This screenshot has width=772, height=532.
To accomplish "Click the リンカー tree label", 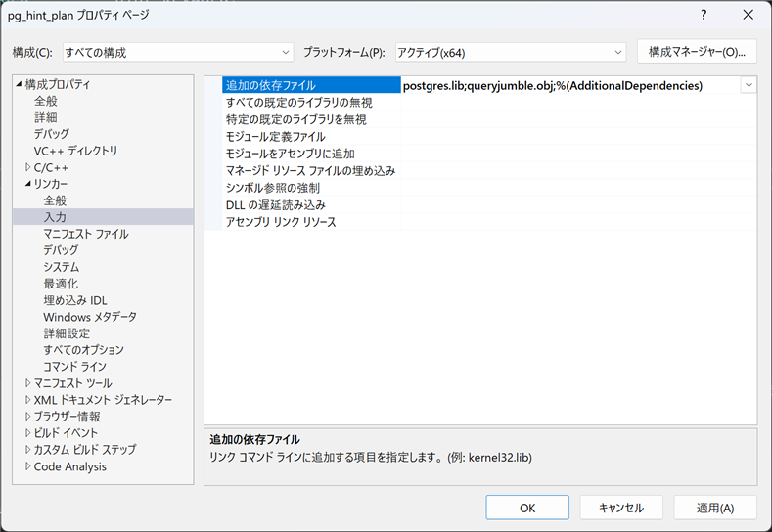I will (50, 184).
